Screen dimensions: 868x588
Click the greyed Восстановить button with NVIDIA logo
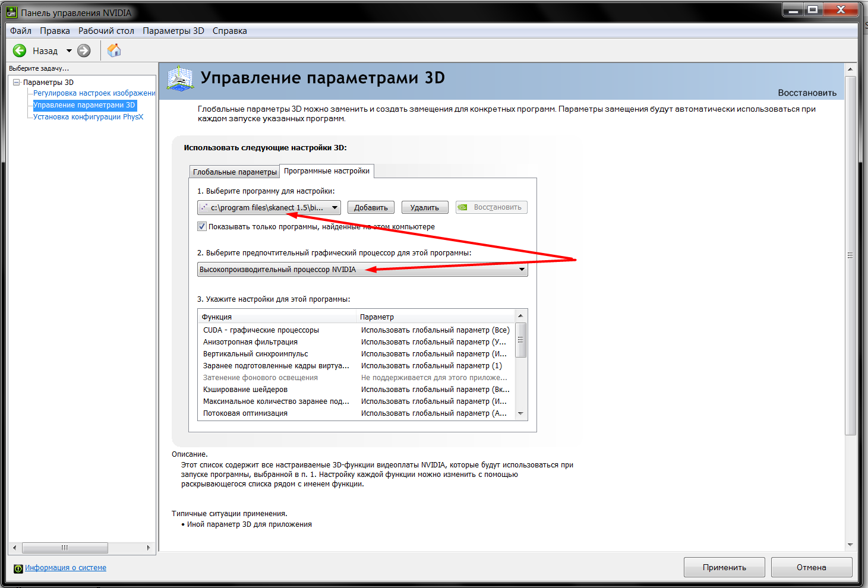pos(491,207)
